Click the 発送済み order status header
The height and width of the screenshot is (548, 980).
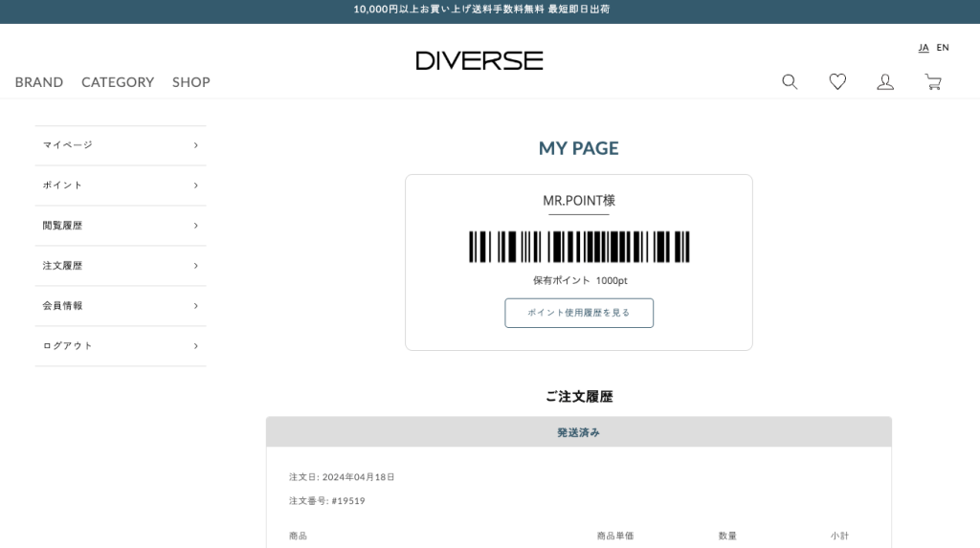(579, 432)
